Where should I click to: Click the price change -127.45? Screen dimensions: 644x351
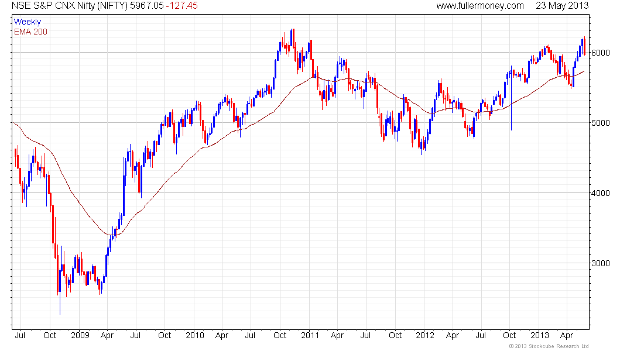pyautogui.click(x=182, y=6)
